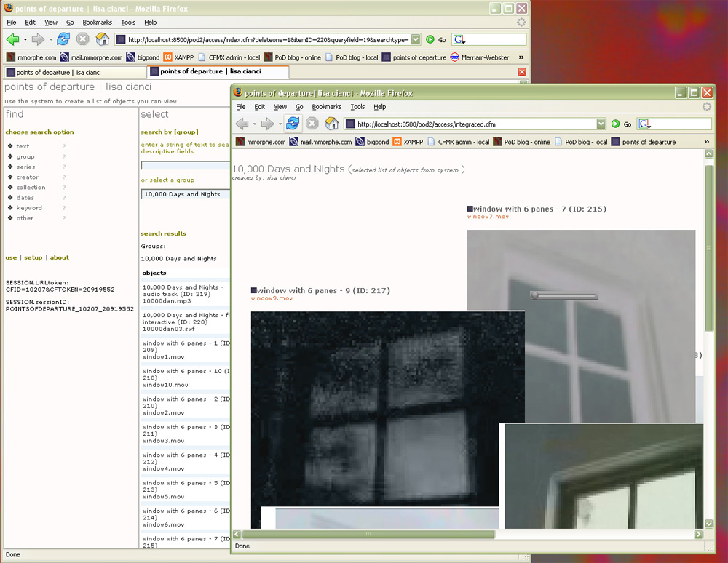Open XAMPP bookmark in rear window
728x563 pixels.
[x=179, y=57]
